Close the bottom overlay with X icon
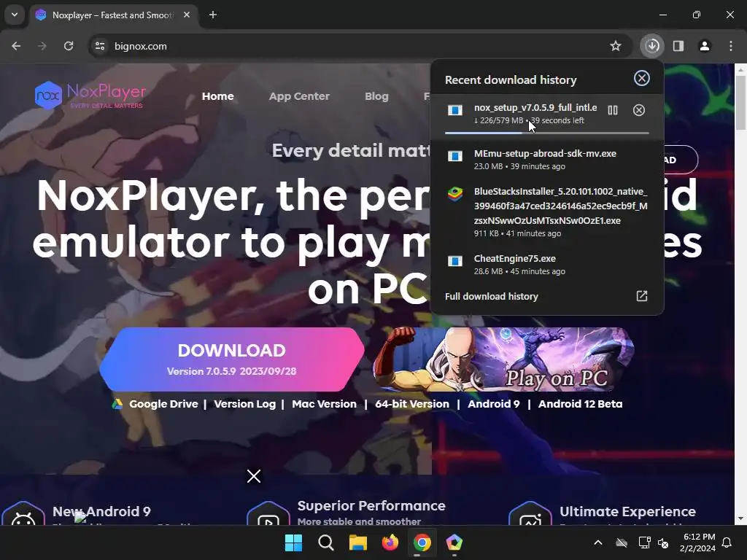747x560 pixels. [x=254, y=475]
